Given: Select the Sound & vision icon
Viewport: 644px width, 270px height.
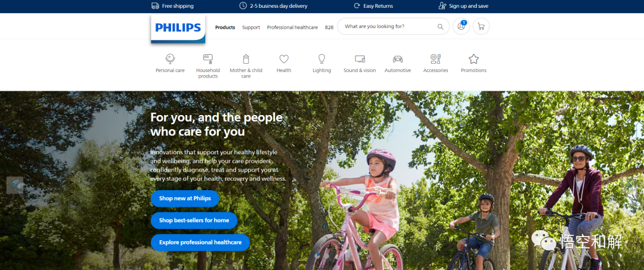Looking at the screenshot, I should 360,58.
